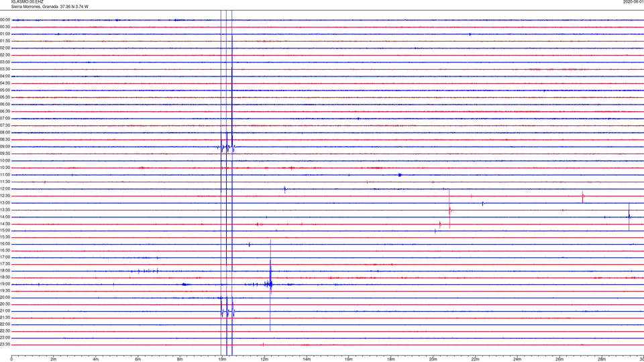Click the 10:00 time label
This screenshot has height=362, width=644.
(x=5, y=160)
